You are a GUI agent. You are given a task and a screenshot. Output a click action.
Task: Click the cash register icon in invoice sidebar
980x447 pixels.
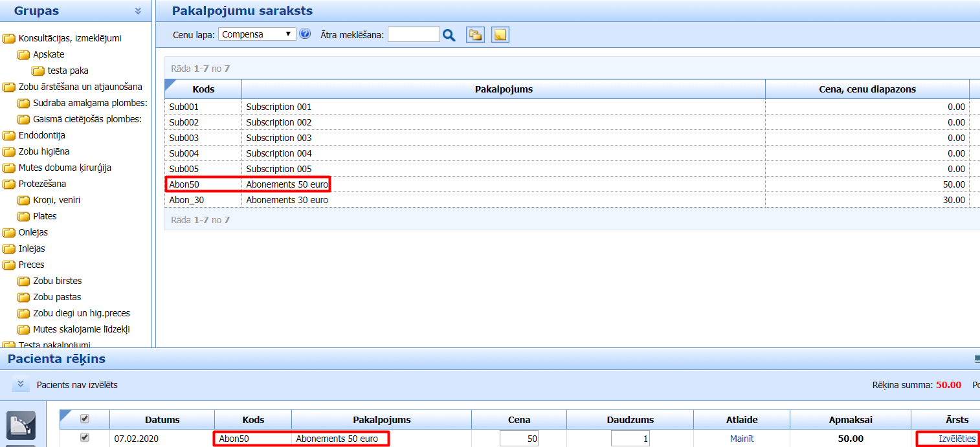[21, 424]
